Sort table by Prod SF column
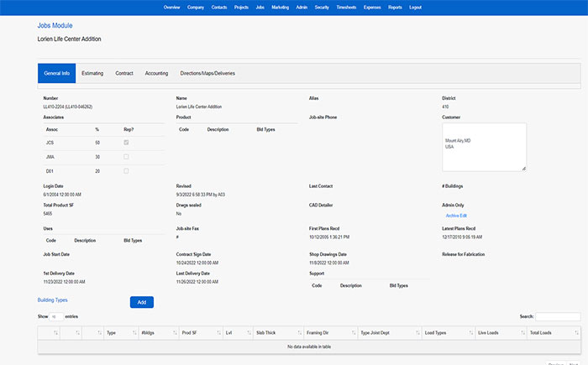588x365 pixels. (x=201, y=333)
